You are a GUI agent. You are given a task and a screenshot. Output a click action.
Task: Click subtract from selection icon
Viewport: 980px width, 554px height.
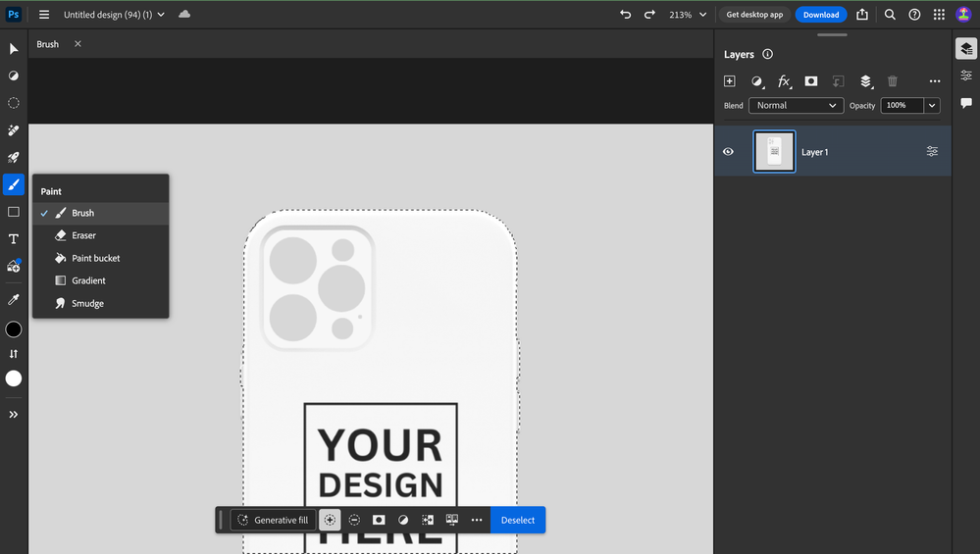[x=354, y=520]
